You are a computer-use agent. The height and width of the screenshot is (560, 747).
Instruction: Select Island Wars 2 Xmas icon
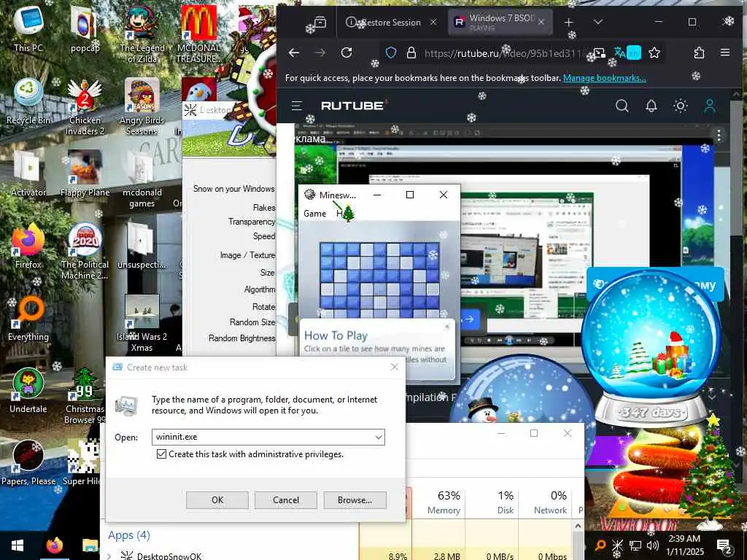pos(142,324)
